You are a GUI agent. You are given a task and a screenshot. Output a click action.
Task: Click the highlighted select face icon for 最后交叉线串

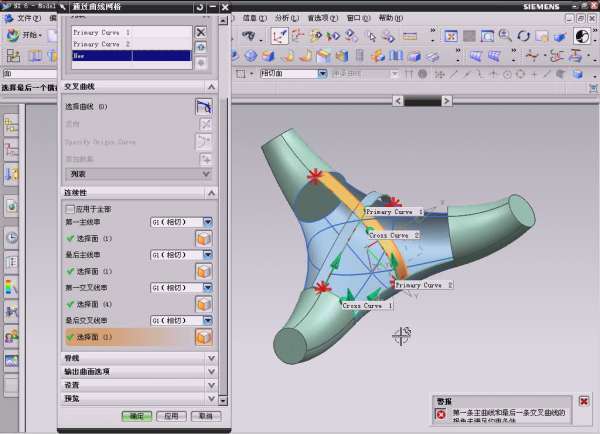point(203,337)
